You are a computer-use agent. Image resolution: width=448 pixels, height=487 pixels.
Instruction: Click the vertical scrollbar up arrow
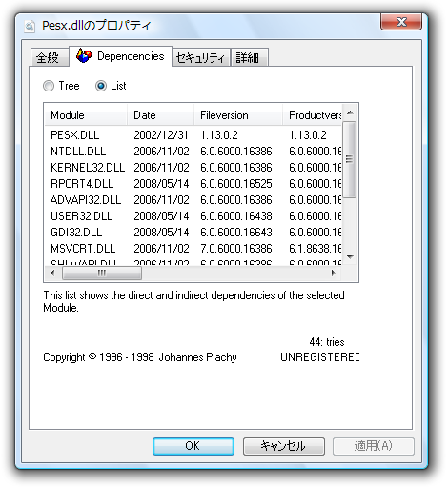click(x=350, y=112)
